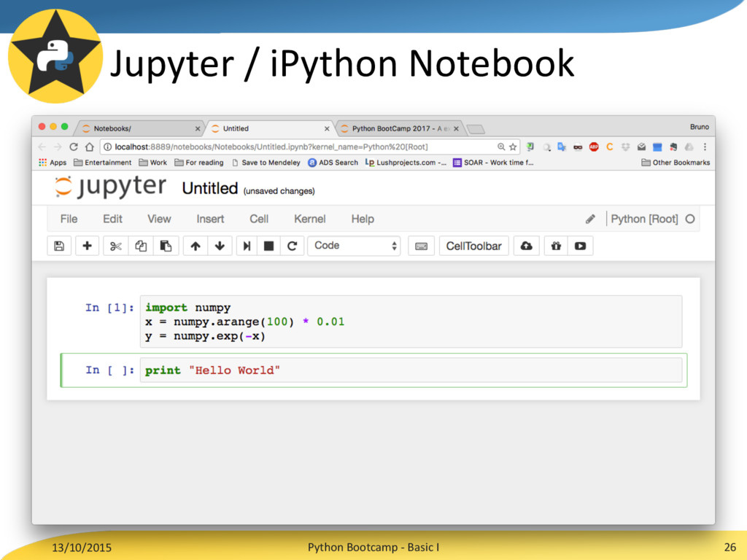Viewport: 747px width, 560px height.
Task: Interrupt kernel with stop square icon
Action: (x=268, y=246)
